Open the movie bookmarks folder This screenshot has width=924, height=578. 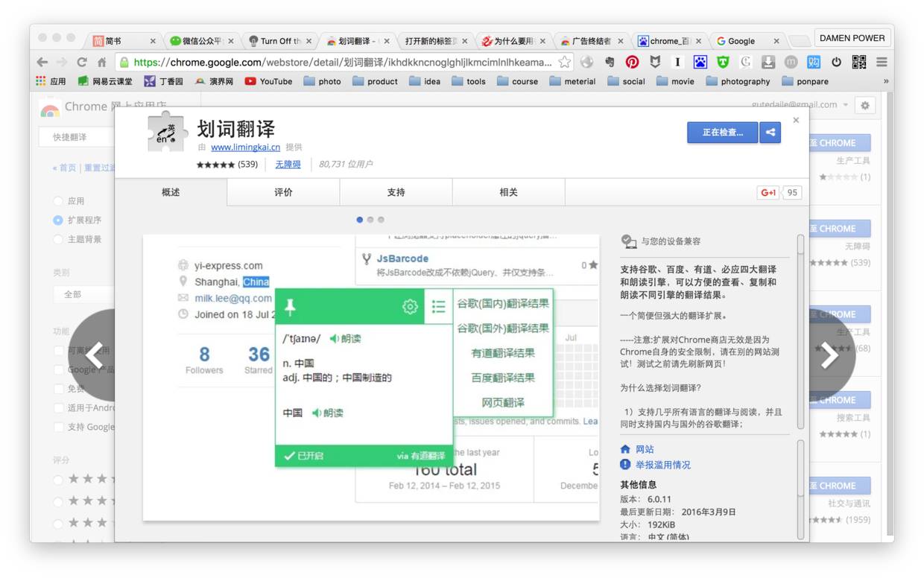(x=675, y=81)
